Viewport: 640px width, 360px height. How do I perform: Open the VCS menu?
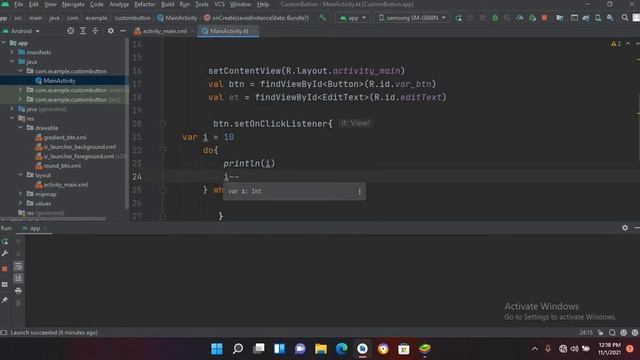click(220, 4)
